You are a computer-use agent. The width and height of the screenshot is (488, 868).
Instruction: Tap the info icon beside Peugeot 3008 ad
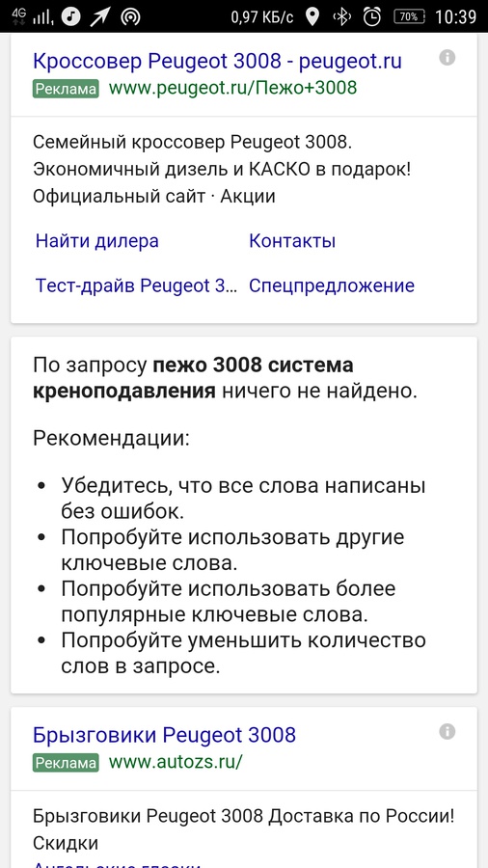click(447, 58)
